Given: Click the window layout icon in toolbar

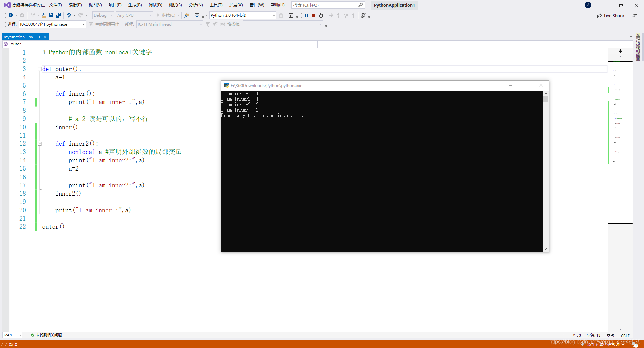Looking at the screenshot, I should click(291, 15).
